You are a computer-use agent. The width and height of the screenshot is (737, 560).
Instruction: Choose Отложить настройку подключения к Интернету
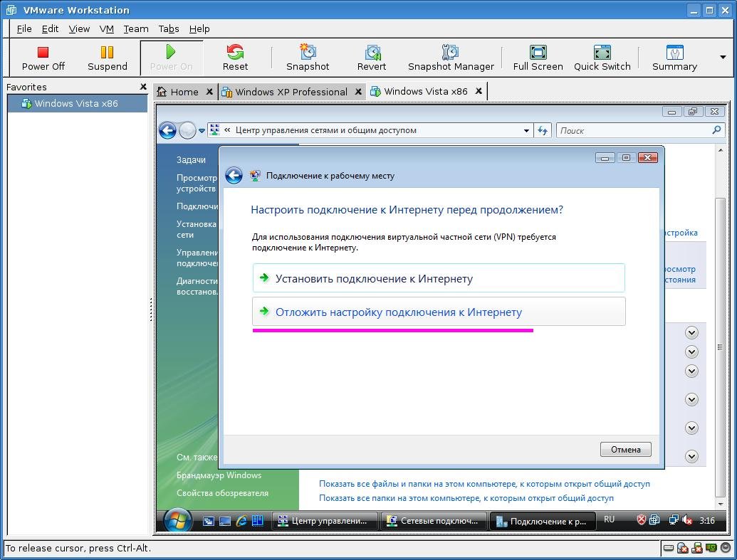click(439, 312)
